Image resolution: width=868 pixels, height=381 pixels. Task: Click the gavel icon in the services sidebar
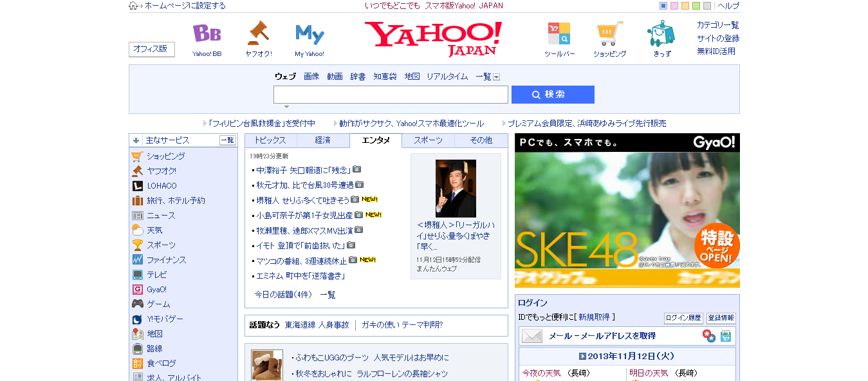137,171
